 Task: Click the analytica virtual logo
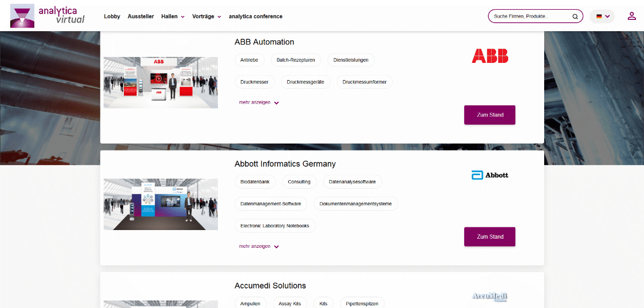[x=47, y=16]
